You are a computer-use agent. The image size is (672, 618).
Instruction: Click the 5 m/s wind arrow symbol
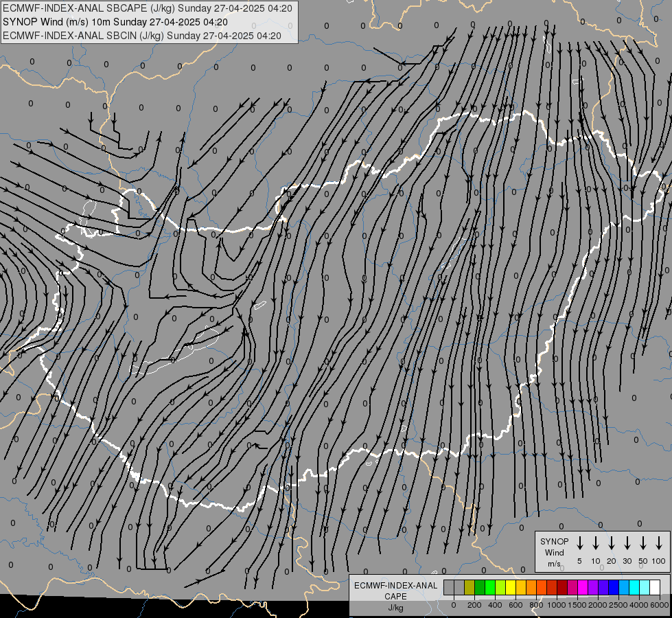[579, 543]
